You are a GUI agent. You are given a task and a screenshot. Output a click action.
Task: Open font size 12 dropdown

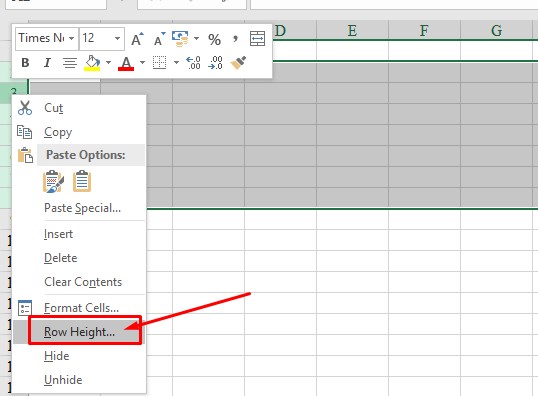117,38
